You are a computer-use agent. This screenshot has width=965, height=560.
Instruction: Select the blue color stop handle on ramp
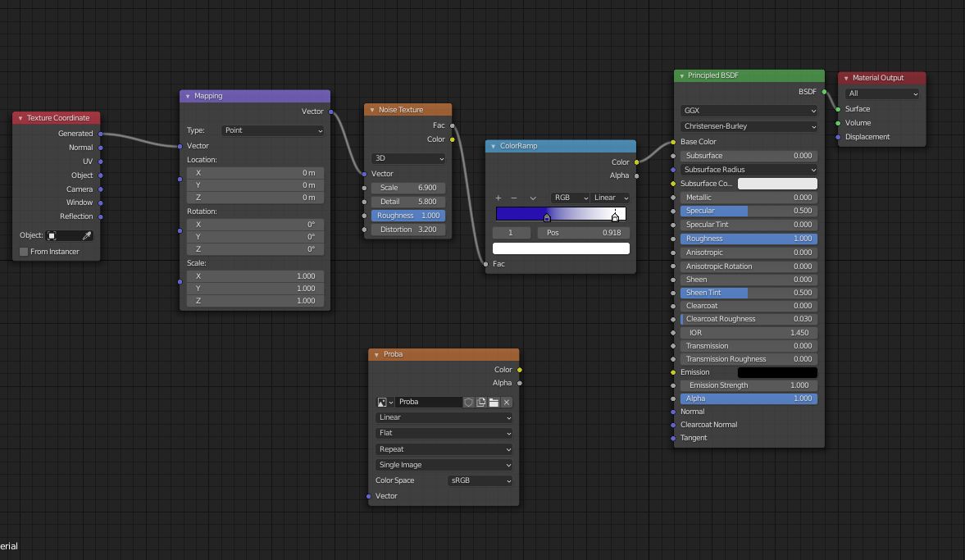pyautogui.click(x=547, y=217)
